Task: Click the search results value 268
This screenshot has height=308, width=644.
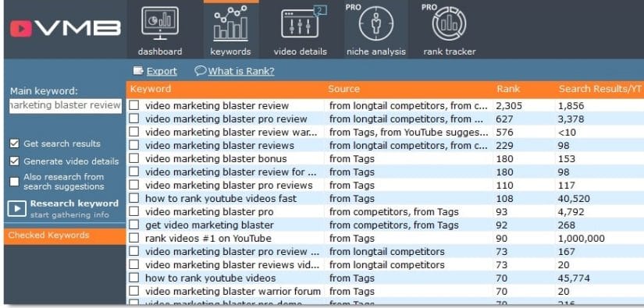Action: click(x=567, y=225)
